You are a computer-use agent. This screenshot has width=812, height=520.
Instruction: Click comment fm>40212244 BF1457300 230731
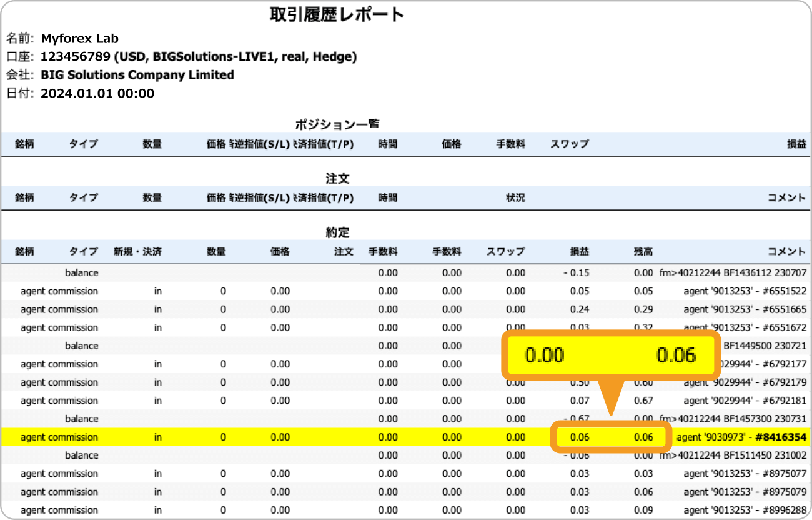[733, 419]
